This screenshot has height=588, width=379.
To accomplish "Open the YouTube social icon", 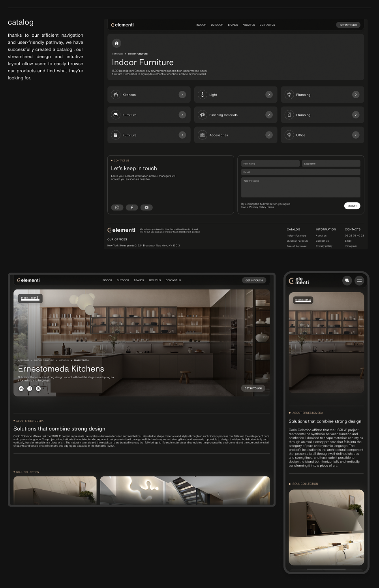I will tap(146, 207).
